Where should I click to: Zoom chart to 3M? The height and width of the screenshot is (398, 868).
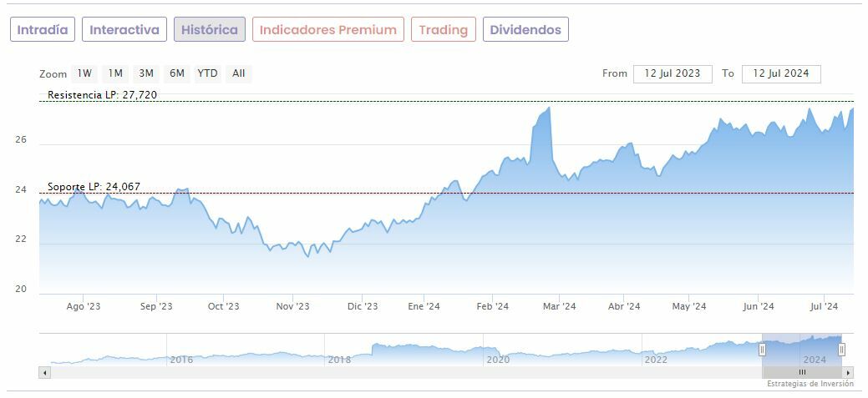[146, 73]
